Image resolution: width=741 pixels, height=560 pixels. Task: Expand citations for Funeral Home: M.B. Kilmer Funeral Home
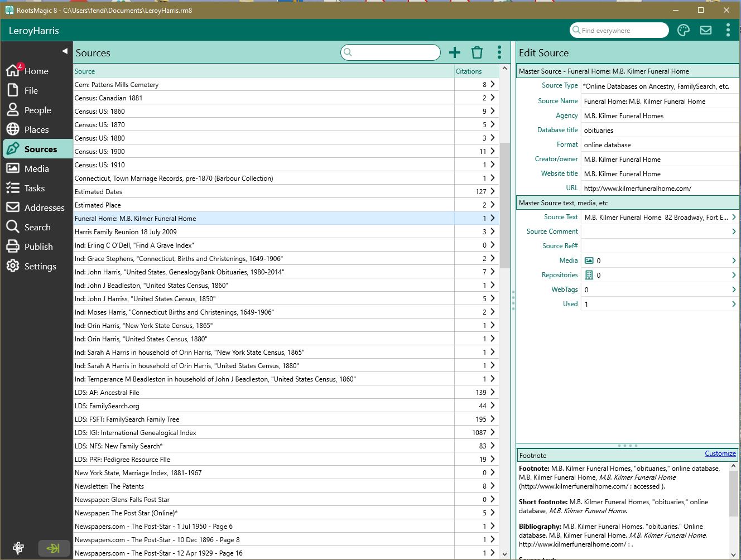493,218
